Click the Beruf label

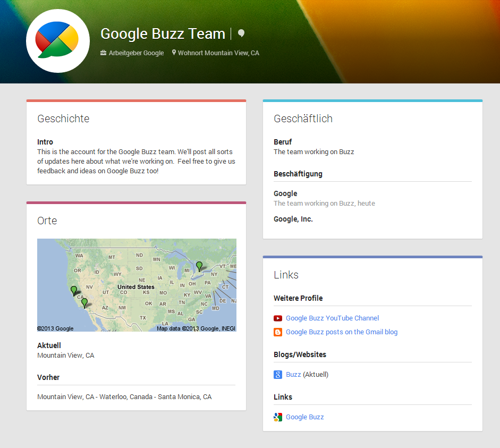283,142
